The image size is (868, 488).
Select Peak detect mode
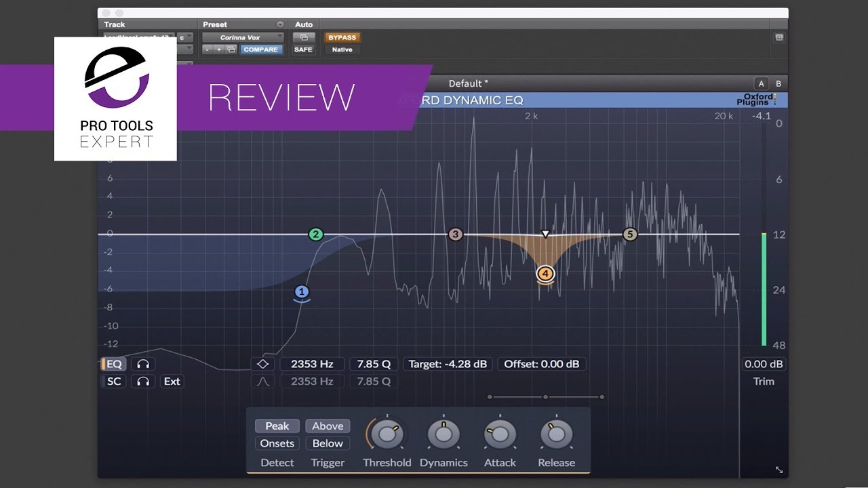277,426
